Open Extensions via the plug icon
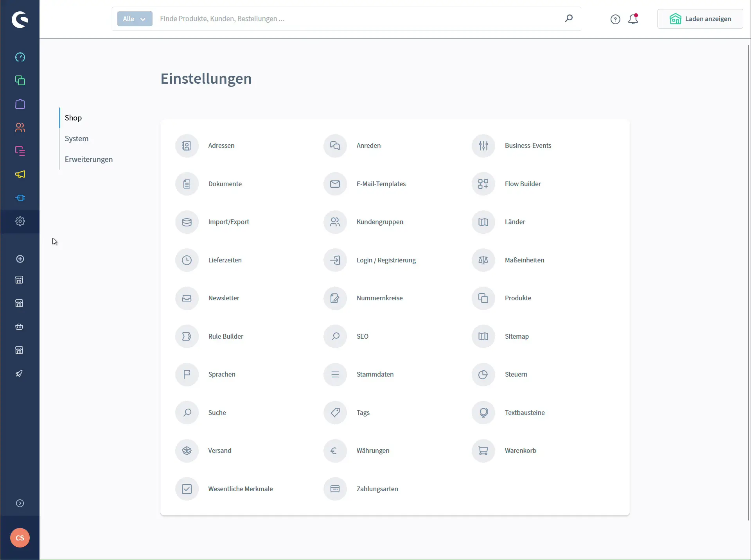Screen dimensions: 751x560 tap(20, 197)
